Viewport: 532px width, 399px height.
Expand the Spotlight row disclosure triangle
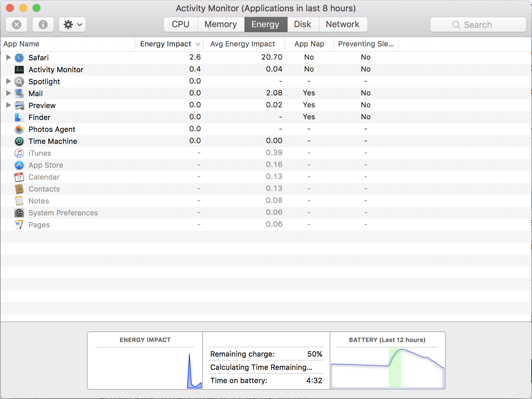click(9, 81)
